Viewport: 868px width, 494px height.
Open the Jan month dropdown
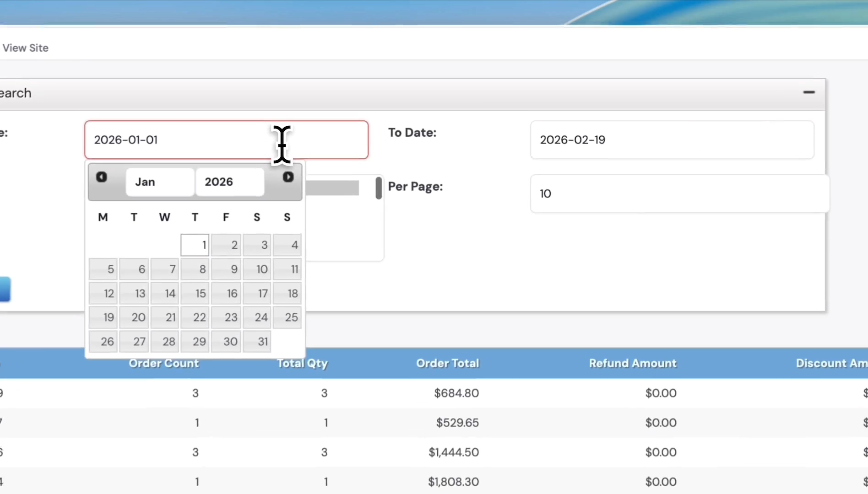(x=160, y=182)
